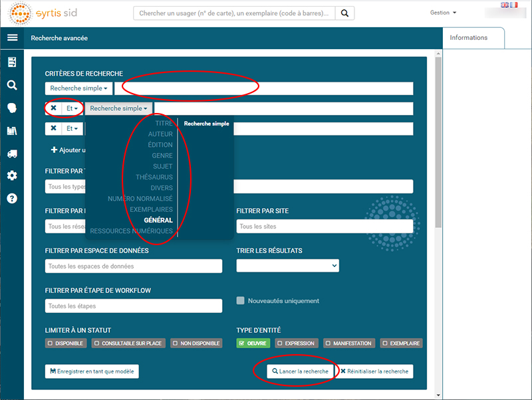Viewport: 532px width, 400px height.
Task: Toggle the EXPRESSION entity type
Action: pyautogui.click(x=297, y=343)
